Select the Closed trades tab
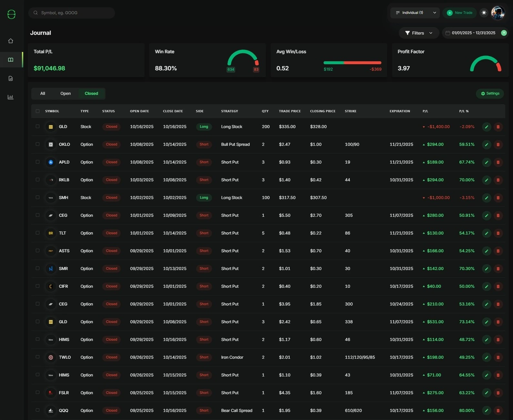 (x=91, y=94)
